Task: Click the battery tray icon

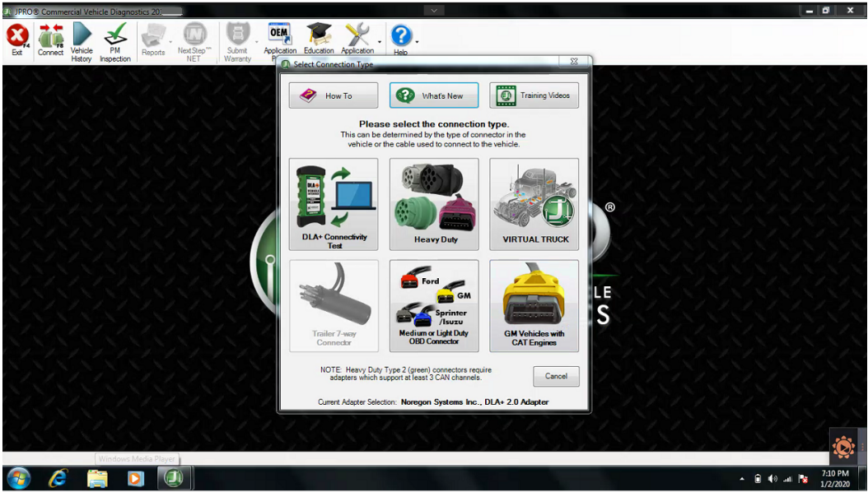Action: (x=758, y=479)
